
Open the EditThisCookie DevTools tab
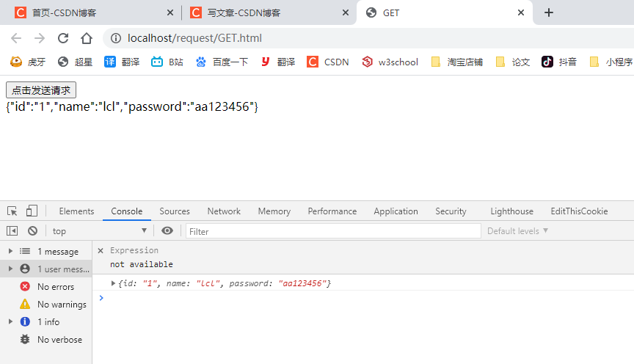(579, 211)
